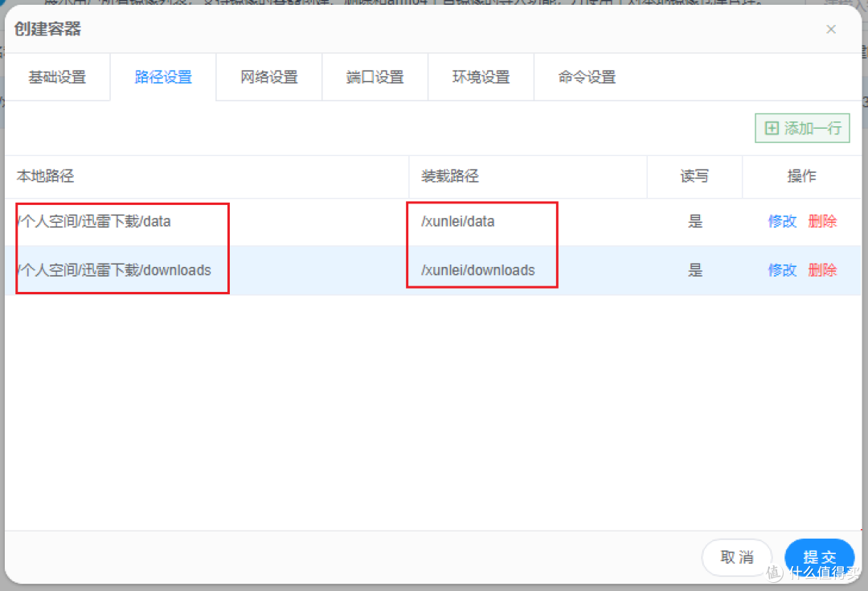This screenshot has width=868, height=591.
Task: Select the 命令设置 tab
Action: pyautogui.click(x=587, y=76)
